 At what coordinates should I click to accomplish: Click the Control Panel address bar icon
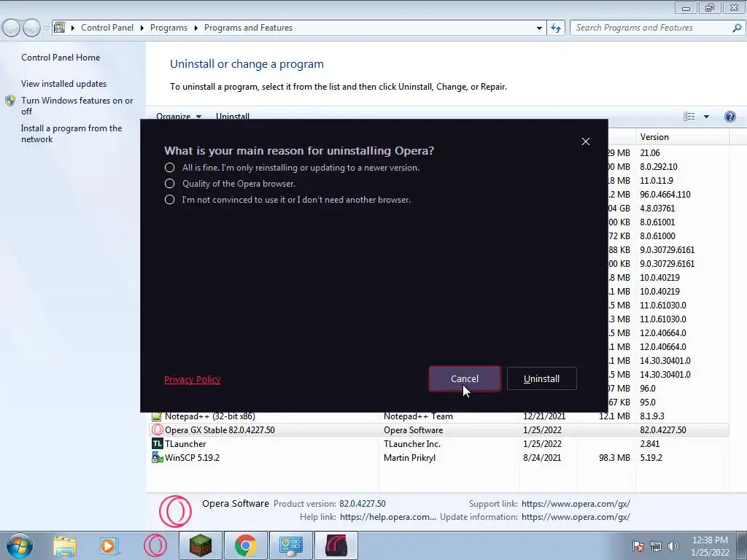point(60,28)
